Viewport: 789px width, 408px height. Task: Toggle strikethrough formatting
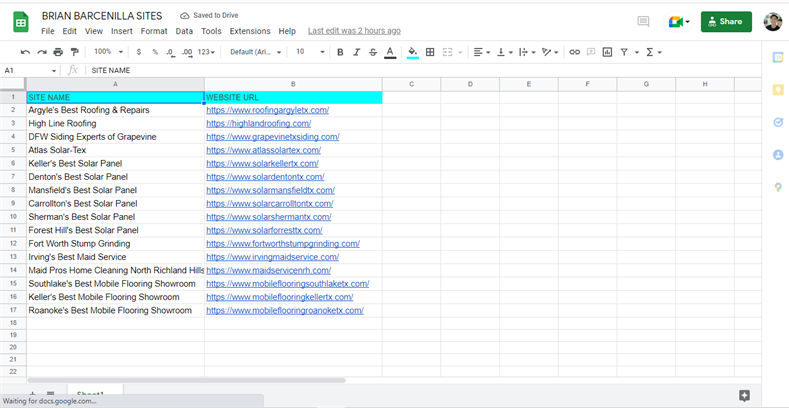pos(373,52)
